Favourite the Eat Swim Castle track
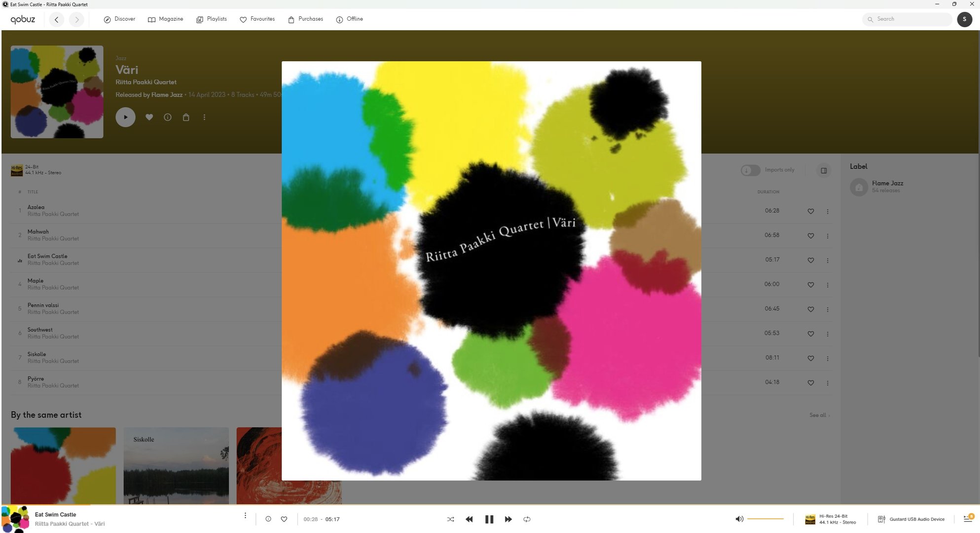Image resolution: width=980 pixels, height=533 pixels. pos(810,260)
